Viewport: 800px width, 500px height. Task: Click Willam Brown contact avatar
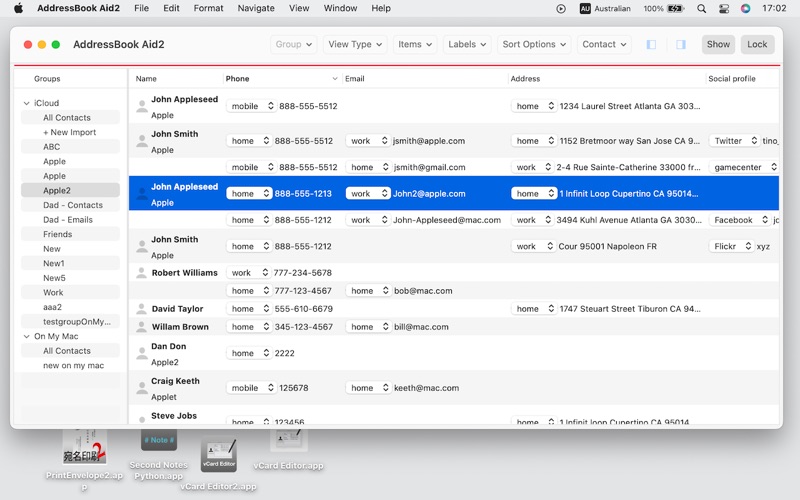141,327
